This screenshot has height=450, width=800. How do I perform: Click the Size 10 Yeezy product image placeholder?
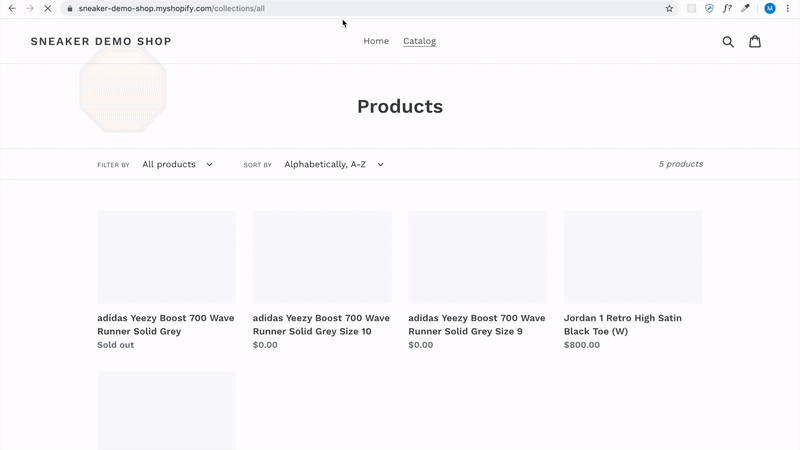pos(322,257)
